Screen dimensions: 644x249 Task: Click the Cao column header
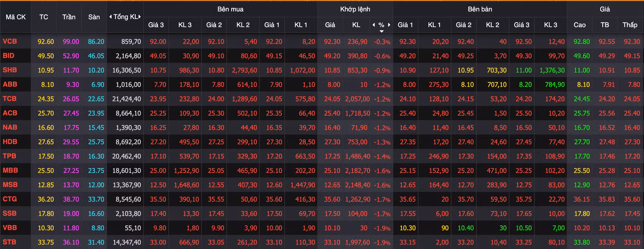[x=580, y=25]
